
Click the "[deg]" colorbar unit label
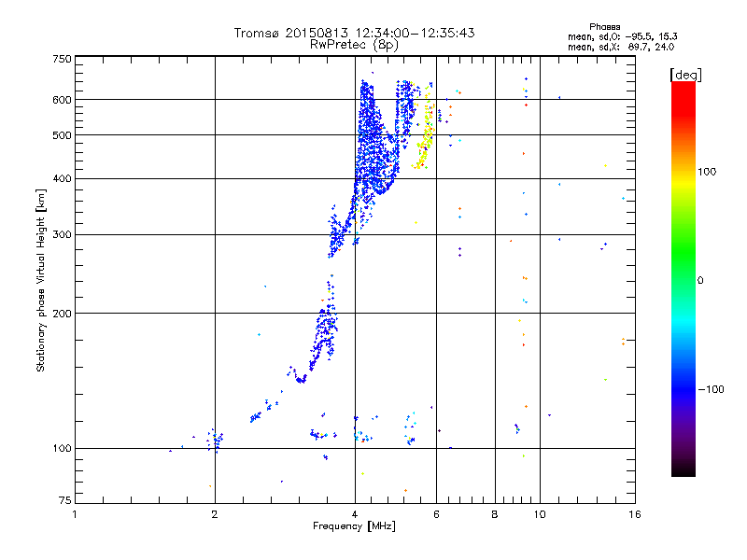click(x=685, y=75)
